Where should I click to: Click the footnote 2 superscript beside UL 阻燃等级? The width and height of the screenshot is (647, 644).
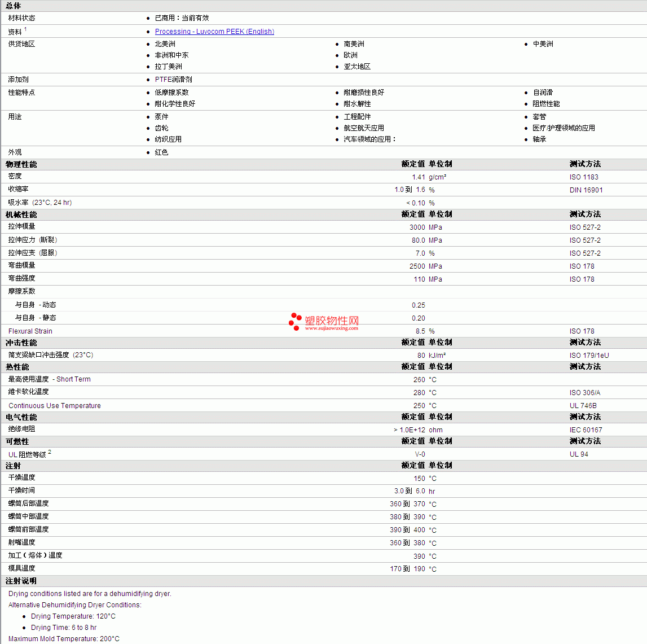[x=50, y=452]
